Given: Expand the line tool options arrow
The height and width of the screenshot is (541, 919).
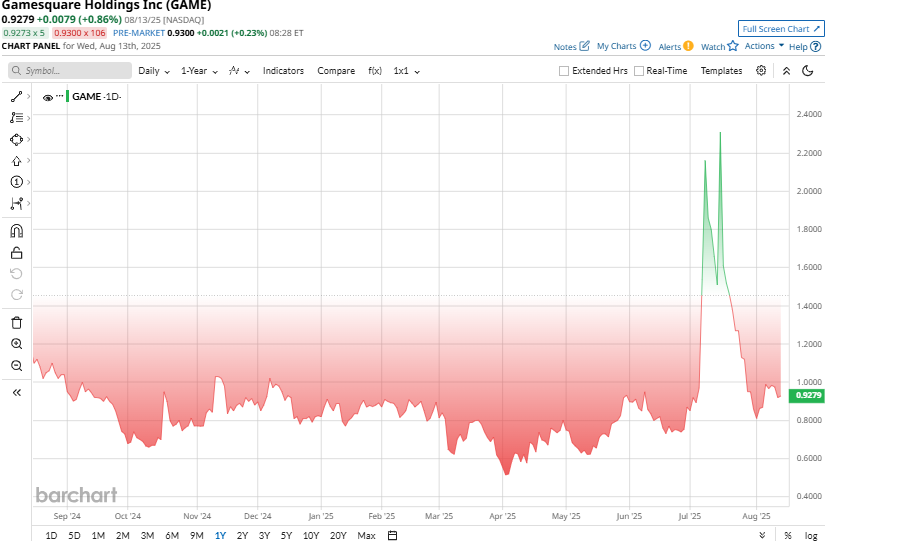Looking at the screenshot, I should (x=28, y=96).
